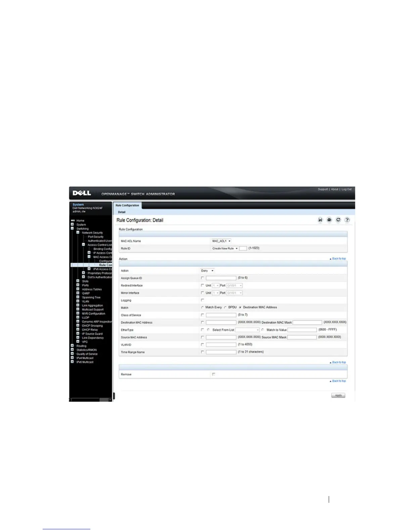Image resolution: width=411 pixels, height=532 pixels.
Task: Expand the Spanning Tree node
Action: [78, 297]
